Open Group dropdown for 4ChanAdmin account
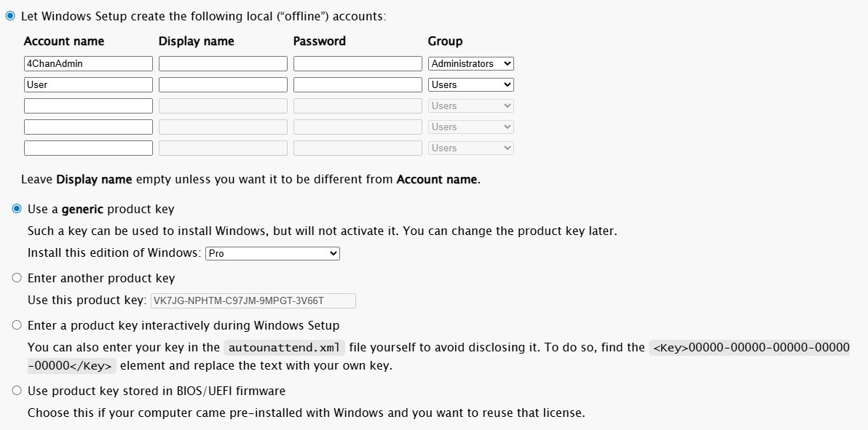 [x=470, y=63]
